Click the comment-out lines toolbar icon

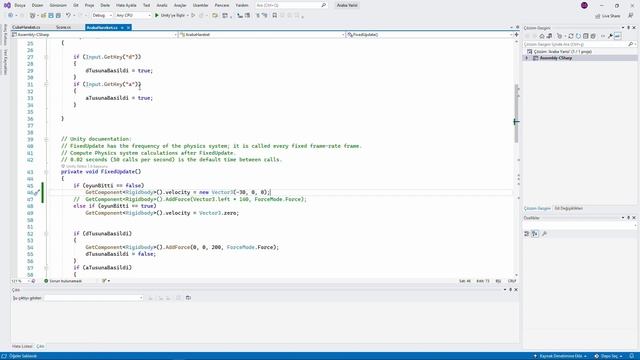(x=258, y=15)
